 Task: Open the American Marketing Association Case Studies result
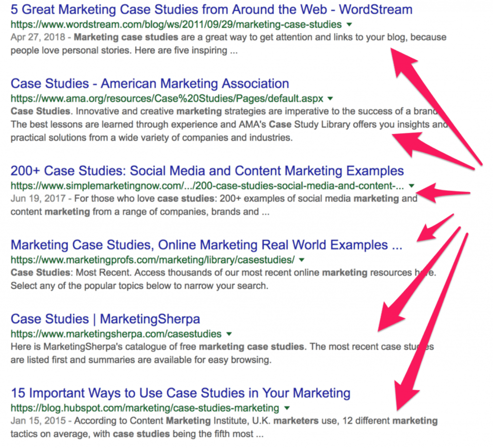coord(150,83)
